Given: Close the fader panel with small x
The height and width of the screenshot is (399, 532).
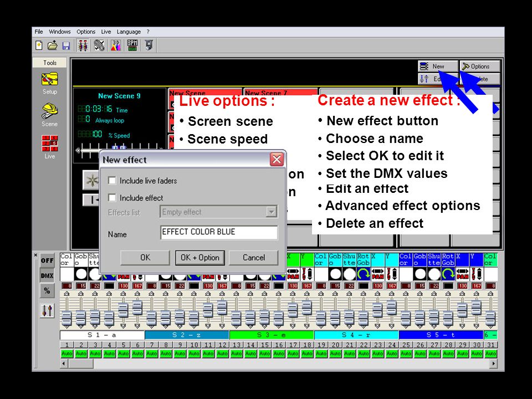Looking at the screenshot, I should (35, 255).
